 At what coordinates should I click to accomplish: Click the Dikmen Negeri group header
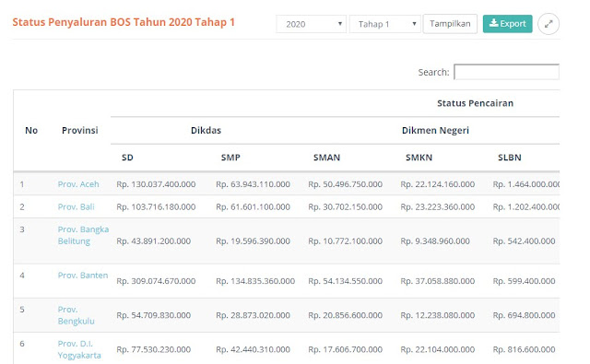(x=435, y=131)
